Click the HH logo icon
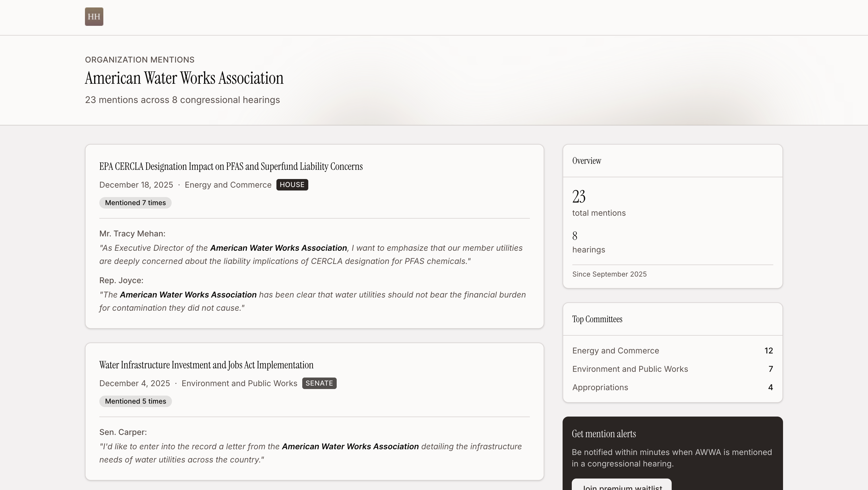Image resolution: width=868 pixels, height=490 pixels. pos(94,17)
